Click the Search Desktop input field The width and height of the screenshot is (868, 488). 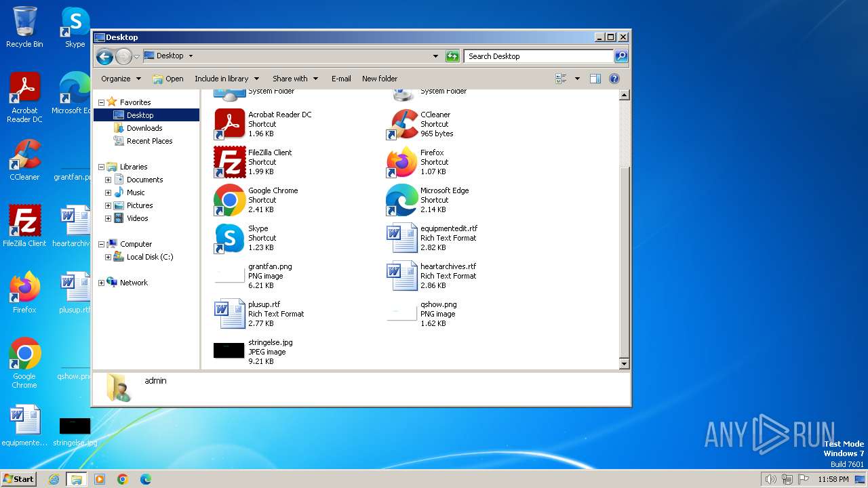pyautogui.click(x=538, y=56)
